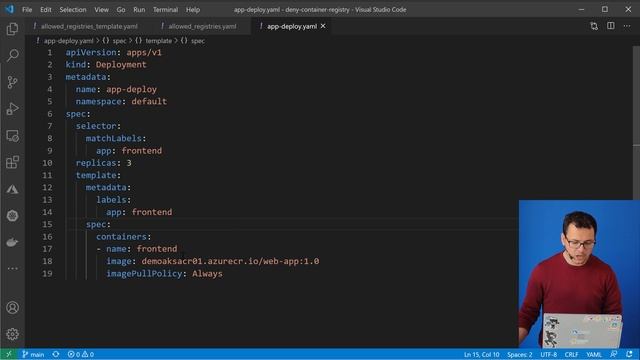Click 'app-deploy' name value

pyautogui.click(x=131, y=89)
